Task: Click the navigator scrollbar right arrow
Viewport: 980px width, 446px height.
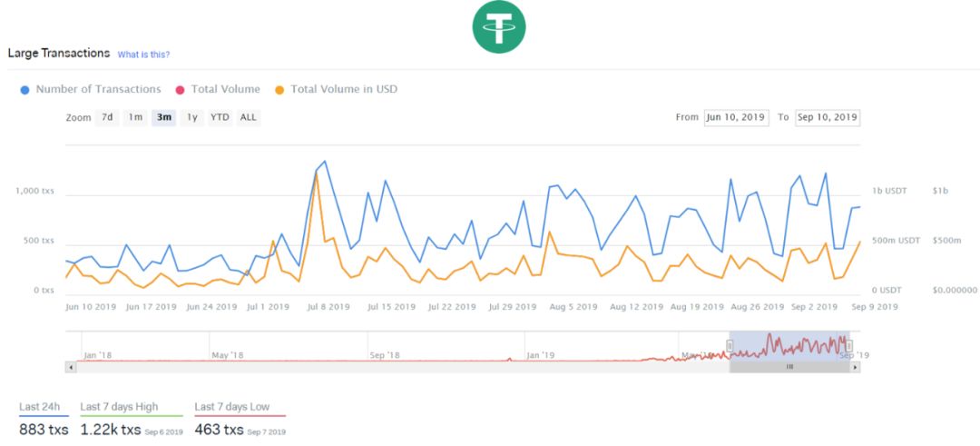Action: pyautogui.click(x=855, y=367)
